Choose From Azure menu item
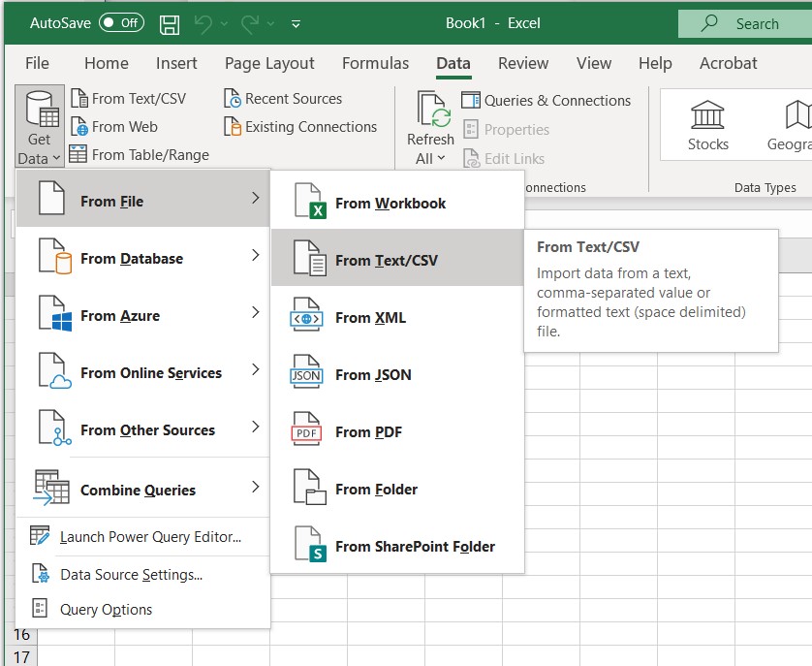The height and width of the screenshot is (666, 812). [x=143, y=312]
